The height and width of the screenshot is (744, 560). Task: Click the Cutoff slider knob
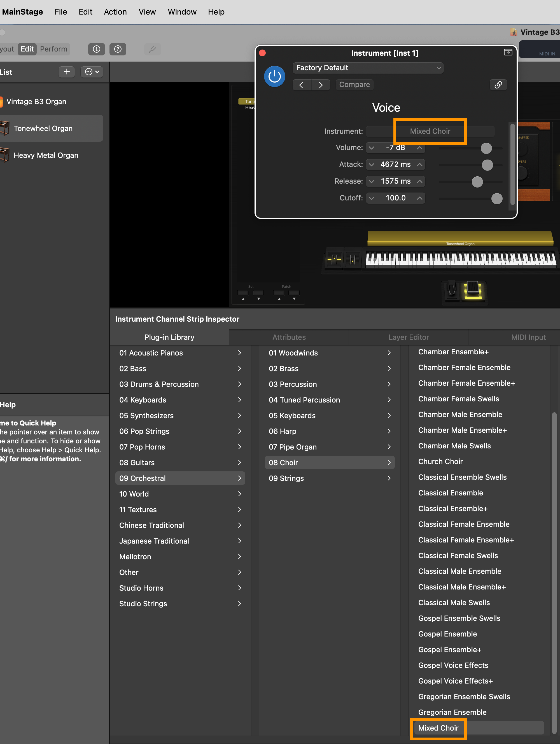point(497,199)
